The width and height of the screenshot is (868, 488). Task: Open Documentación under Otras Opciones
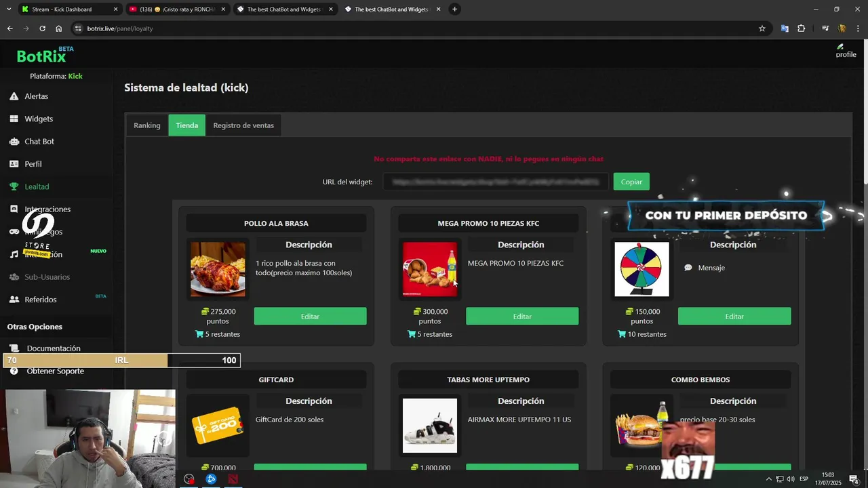click(54, 348)
